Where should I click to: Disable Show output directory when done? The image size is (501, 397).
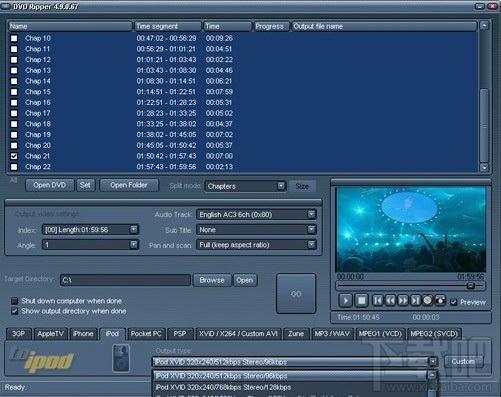pyautogui.click(x=14, y=311)
